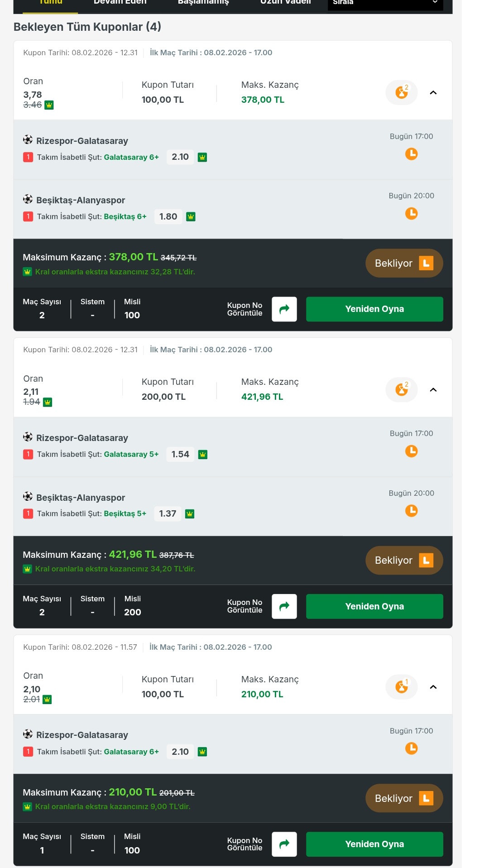Select the Rizespor-Galatasaray match in second coupon

pyautogui.click(x=82, y=438)
